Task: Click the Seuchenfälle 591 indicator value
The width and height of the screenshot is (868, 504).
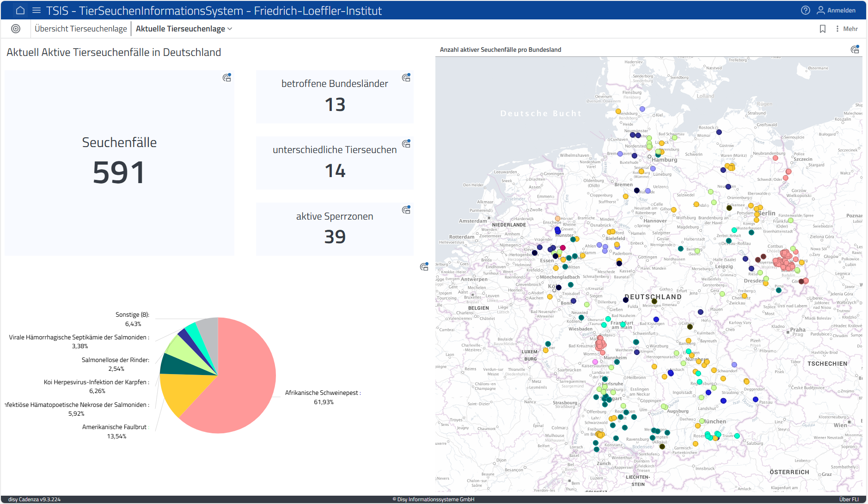Action: [119, 172]
